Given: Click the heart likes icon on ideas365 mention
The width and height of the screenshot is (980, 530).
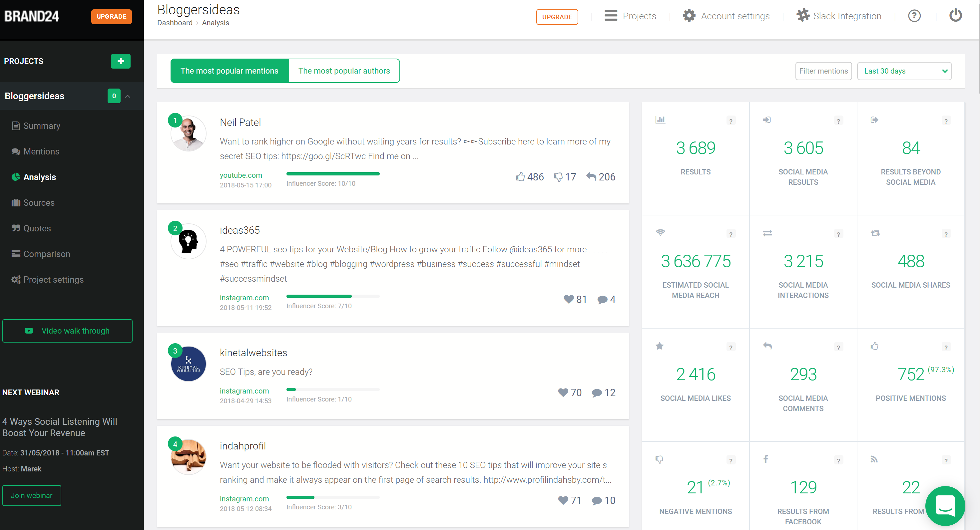Looking at the screenshot, I should (569, 299).
